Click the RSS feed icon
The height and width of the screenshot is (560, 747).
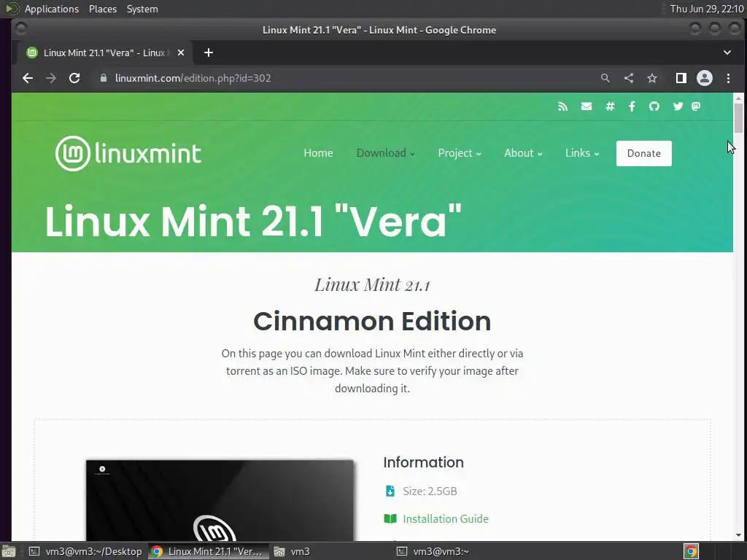(562, 106)
